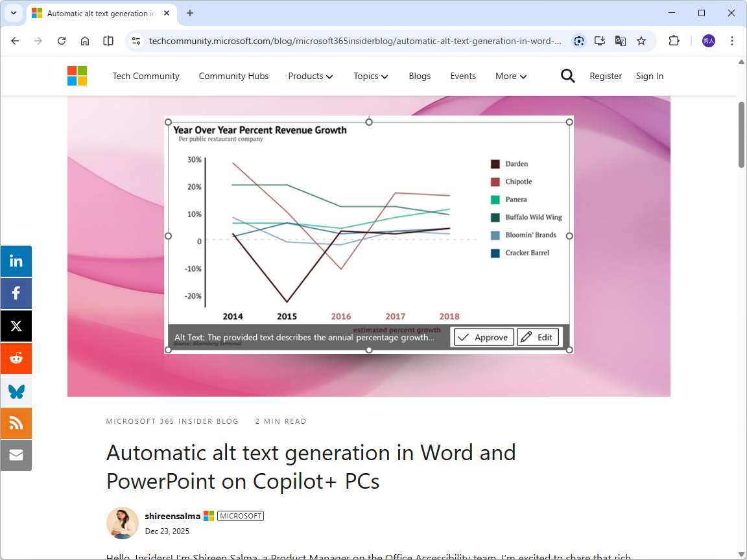The image size is (747, 560).
Task: Click the page vertical scrollbar thumb
Action: tap(741, 134)
